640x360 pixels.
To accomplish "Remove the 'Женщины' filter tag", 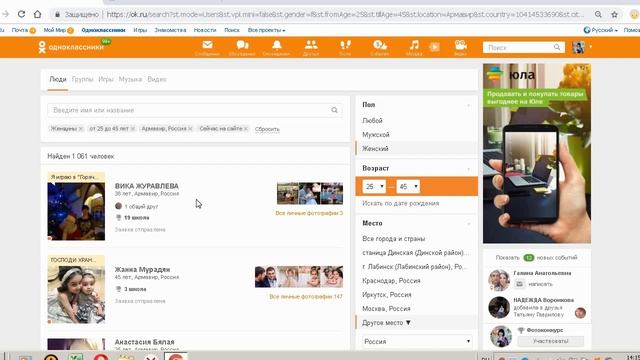I will coord(80,129).
